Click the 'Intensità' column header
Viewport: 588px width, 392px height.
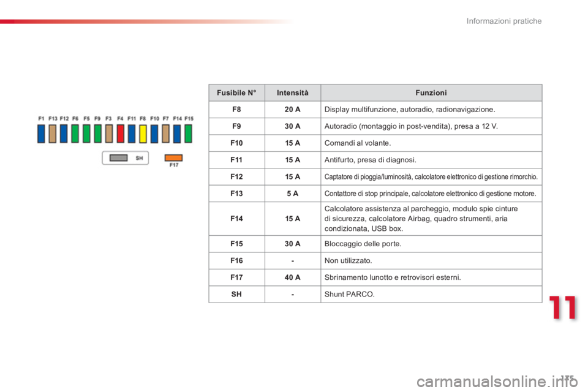point(293,92)
